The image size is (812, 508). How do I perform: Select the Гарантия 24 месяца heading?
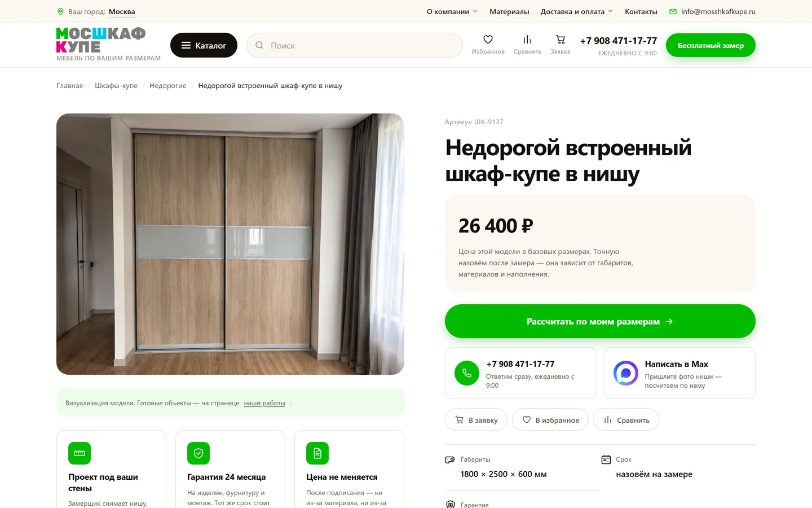click(x=226, y=477)
